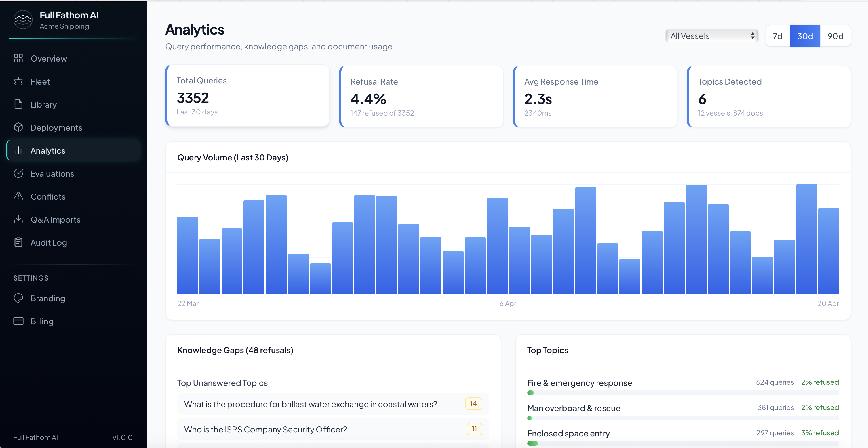Go to the Fleet section
Screen dimensions: 868x448
tap(73, 81)
